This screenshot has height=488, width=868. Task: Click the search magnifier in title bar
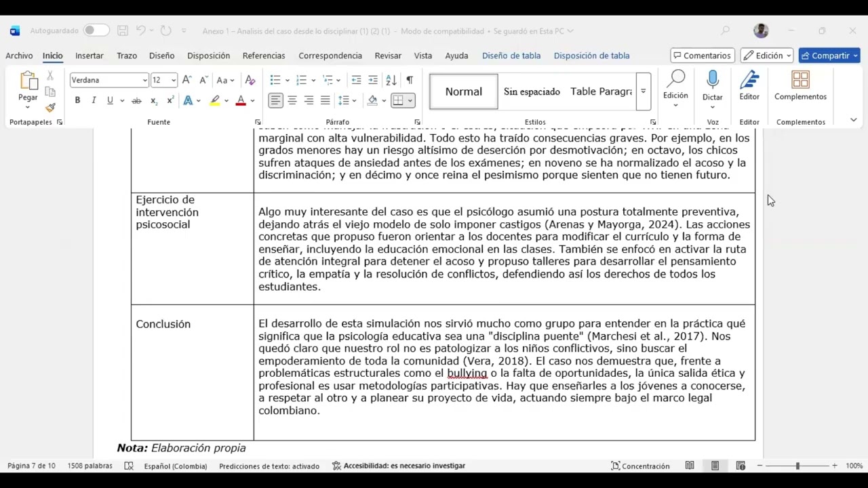[726, 30]
